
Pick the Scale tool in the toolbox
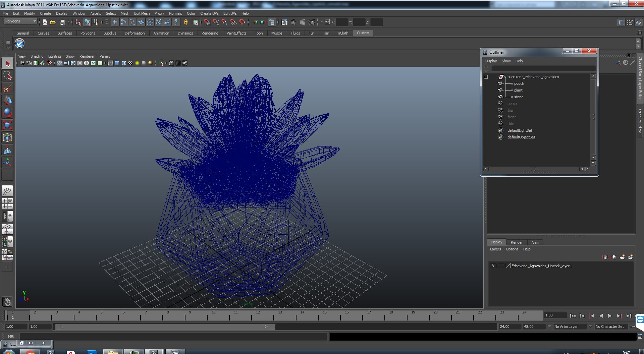tap(7, 125)
